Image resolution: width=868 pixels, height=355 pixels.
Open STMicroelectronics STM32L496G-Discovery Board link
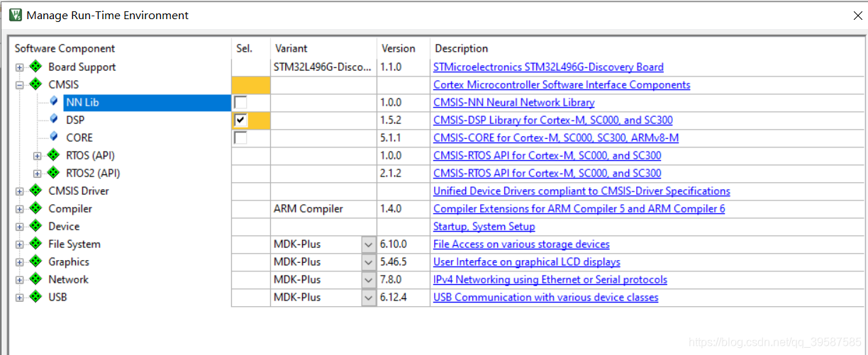(548, 67)
